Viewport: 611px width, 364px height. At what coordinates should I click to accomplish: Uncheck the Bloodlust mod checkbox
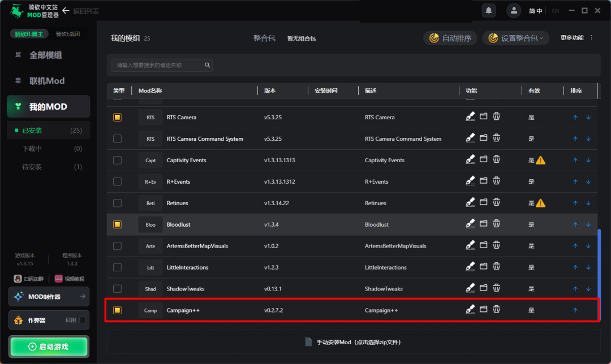[x=117, y=224]
